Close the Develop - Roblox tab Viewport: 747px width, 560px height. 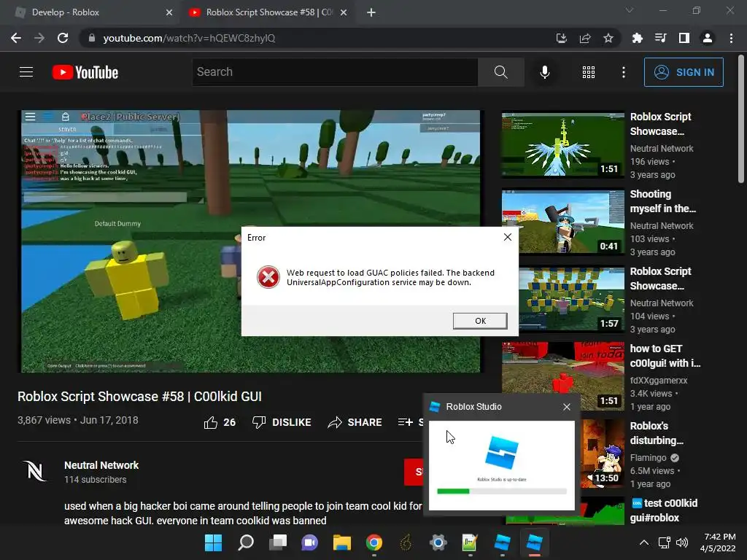pyautogui.click(x=169, y=12)
